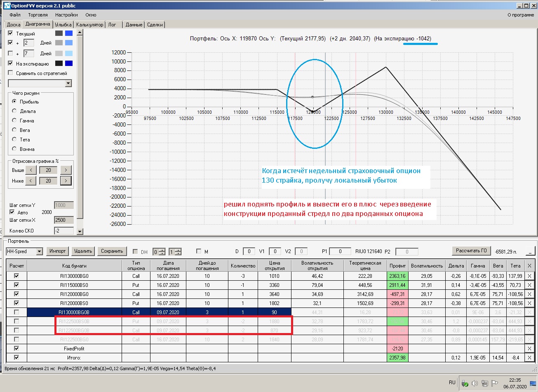Click the bright blue color swatch for Текущий

pos(69,33)
